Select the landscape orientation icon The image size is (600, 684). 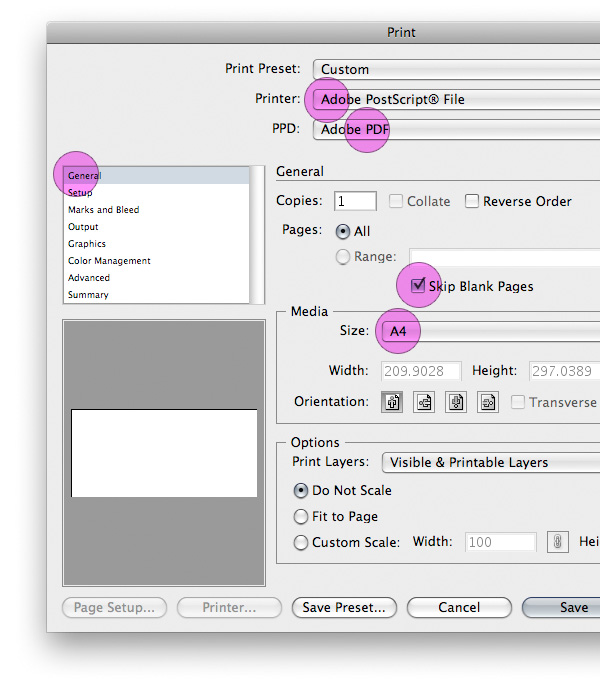click(x=424, y=402)
